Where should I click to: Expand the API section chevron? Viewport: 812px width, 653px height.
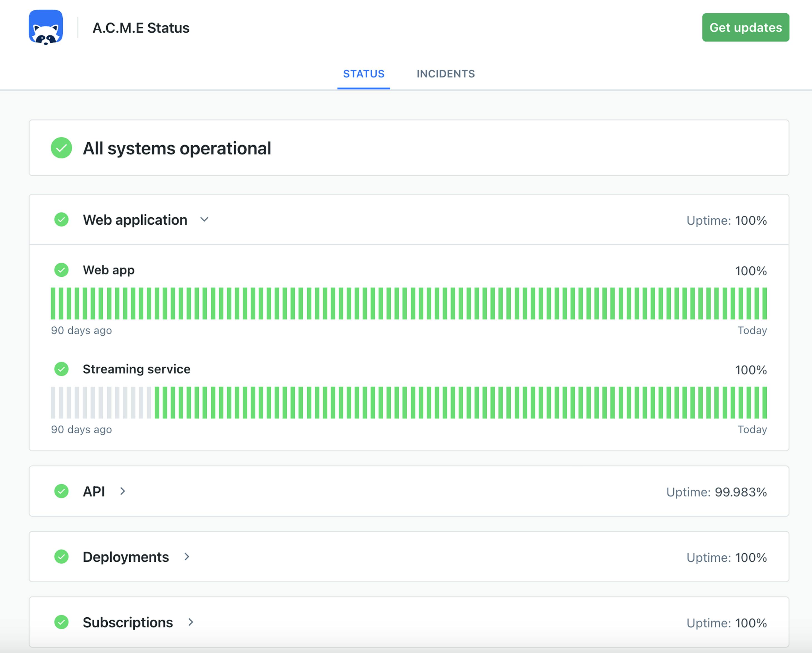[x=122, y=491]
